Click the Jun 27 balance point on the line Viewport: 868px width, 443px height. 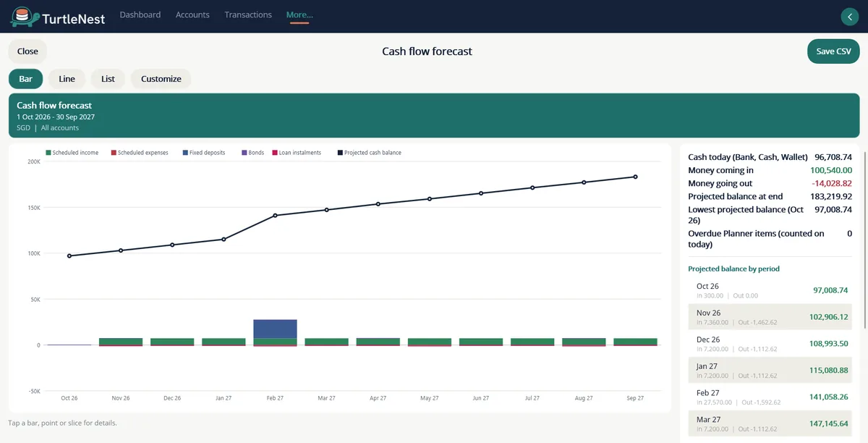click(x=481, y=193)
